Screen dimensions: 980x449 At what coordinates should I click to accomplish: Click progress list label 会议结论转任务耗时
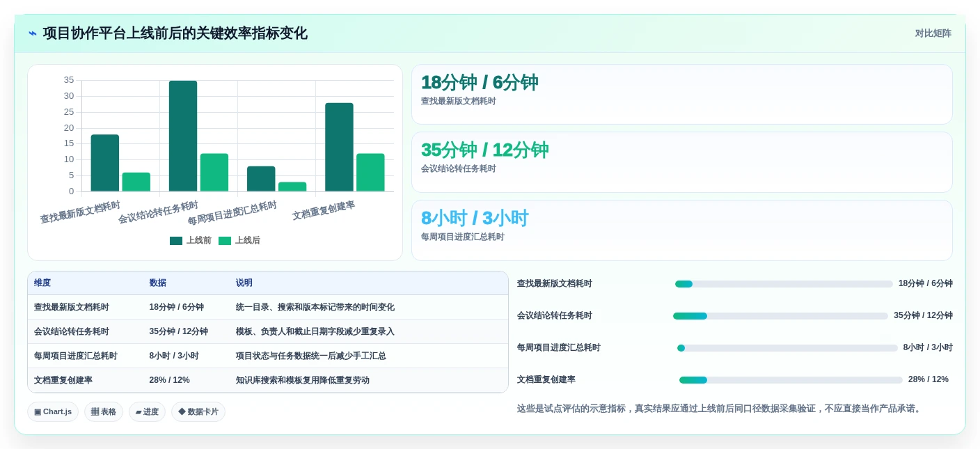pyautogui.click(x=555, y=316)
